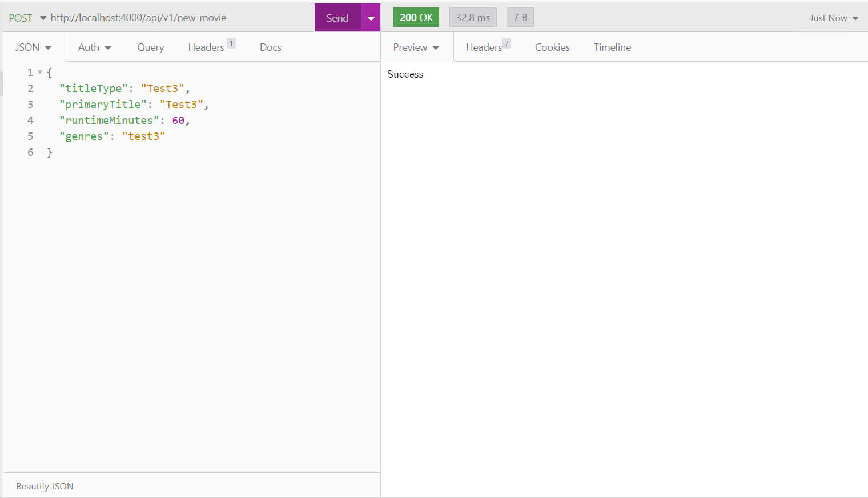Click the 32.8 ms response time badge
The image size is (868, 498).
[x=472, y=17]
